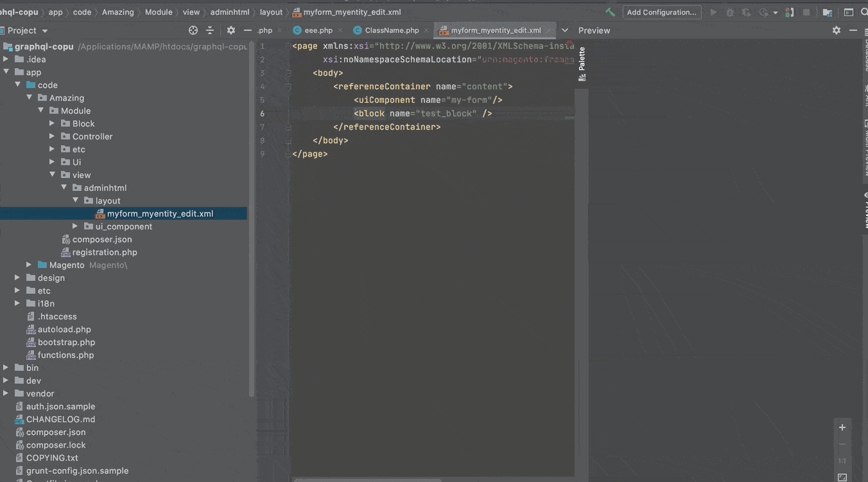Viewport: 868px width, 482px height.
Task: Collapse all using Project panel header icon
Action: tap(210, 30)
